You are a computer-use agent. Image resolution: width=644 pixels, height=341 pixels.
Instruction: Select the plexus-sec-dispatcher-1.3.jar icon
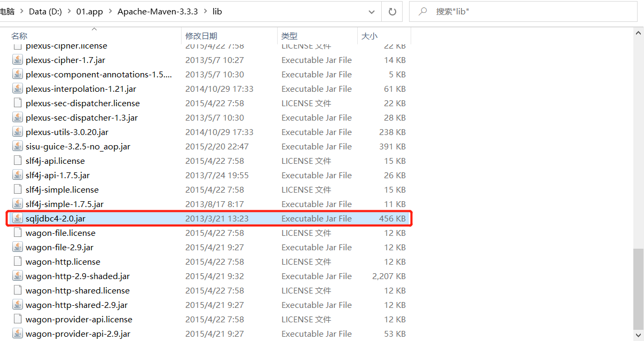(x=18, y=117)
